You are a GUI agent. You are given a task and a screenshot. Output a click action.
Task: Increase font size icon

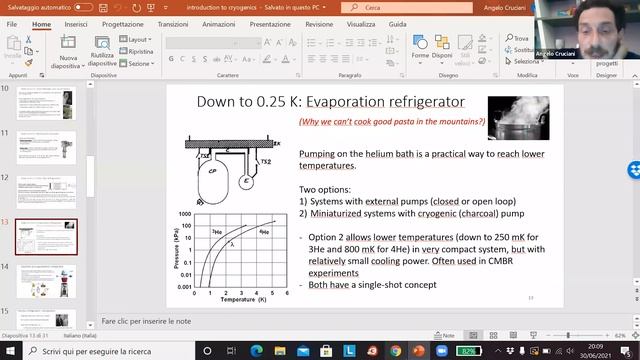pyautogui.click(x=268, y=42)
